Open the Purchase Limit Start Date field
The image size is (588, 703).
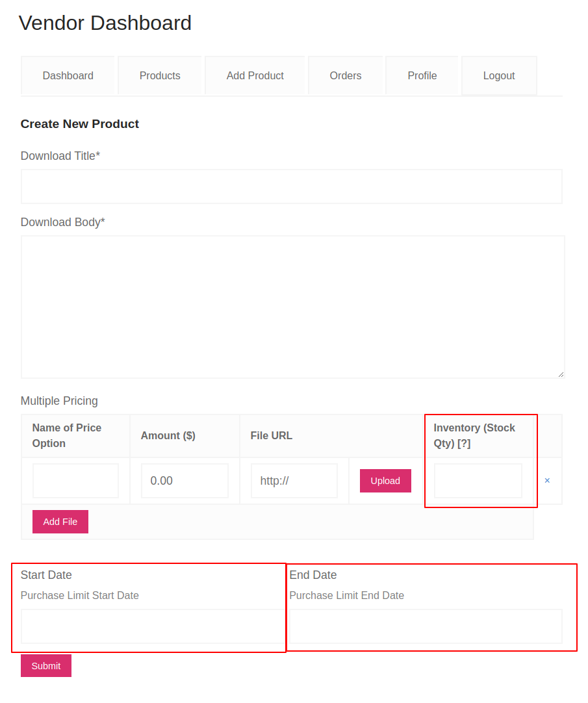149,627
